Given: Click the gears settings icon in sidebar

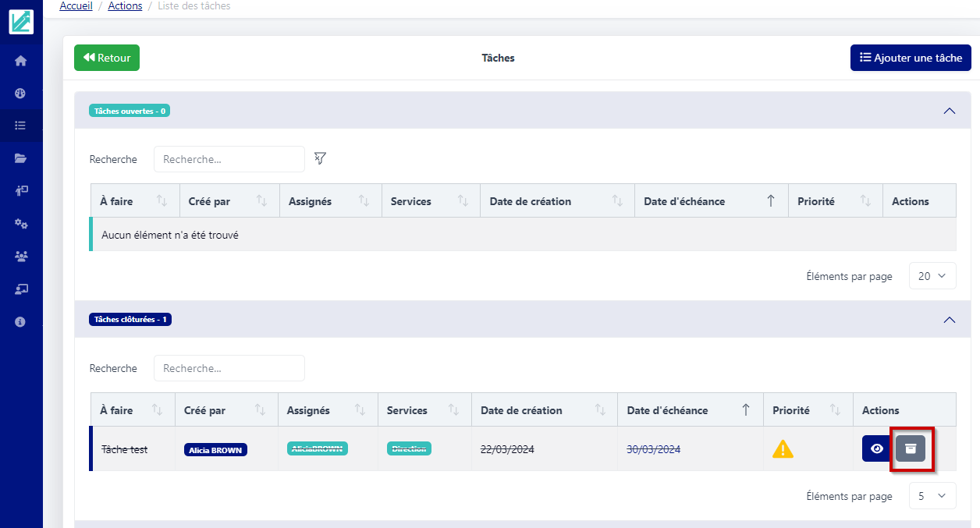Looking at the screenshot, I should [x=21, y=224].
